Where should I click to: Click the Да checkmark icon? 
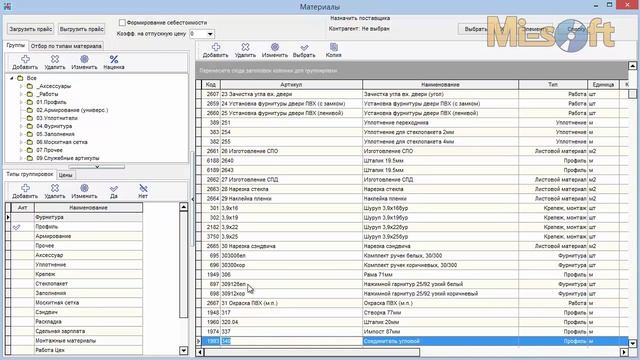pos(114,189)
